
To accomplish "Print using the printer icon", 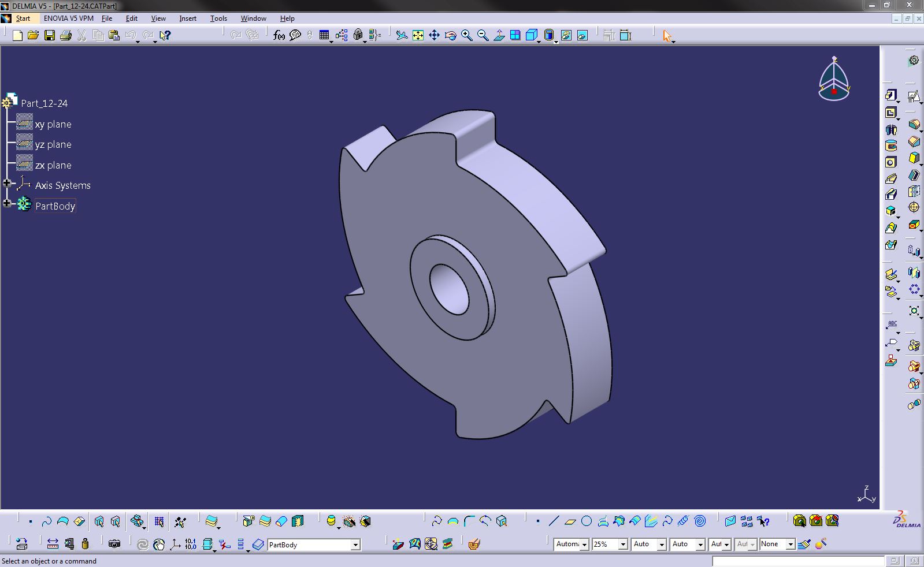I will coord(66,36).
